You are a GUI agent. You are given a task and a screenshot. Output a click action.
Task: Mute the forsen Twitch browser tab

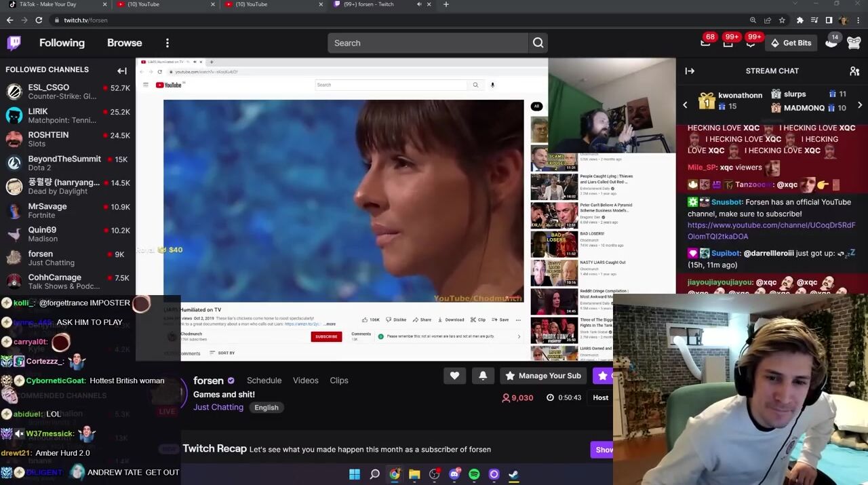(x=419, y=4)
